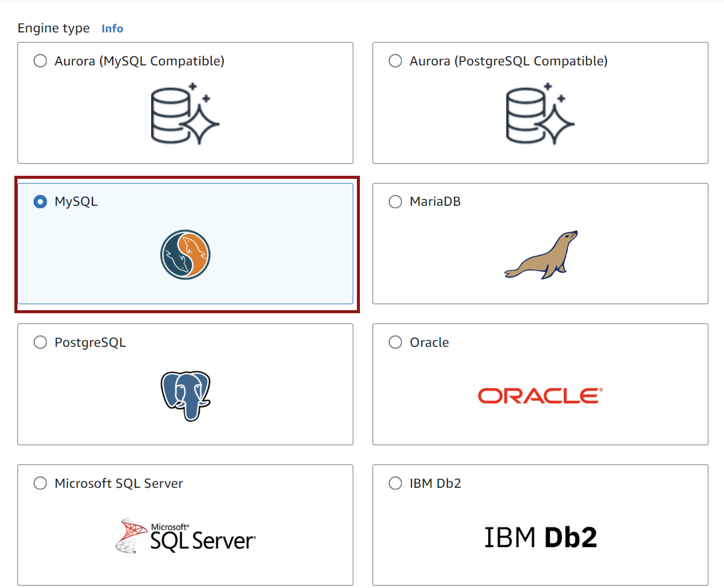Select the Aurora (PostgreSQL Compatible) radio button
The image size is (724, 588).
[x=395, y=61]
